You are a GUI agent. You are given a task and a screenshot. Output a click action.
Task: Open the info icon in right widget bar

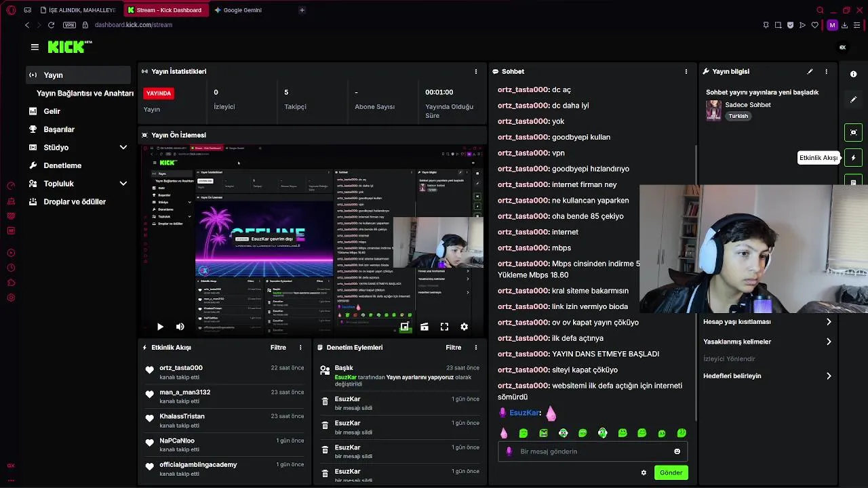(853, 74)
